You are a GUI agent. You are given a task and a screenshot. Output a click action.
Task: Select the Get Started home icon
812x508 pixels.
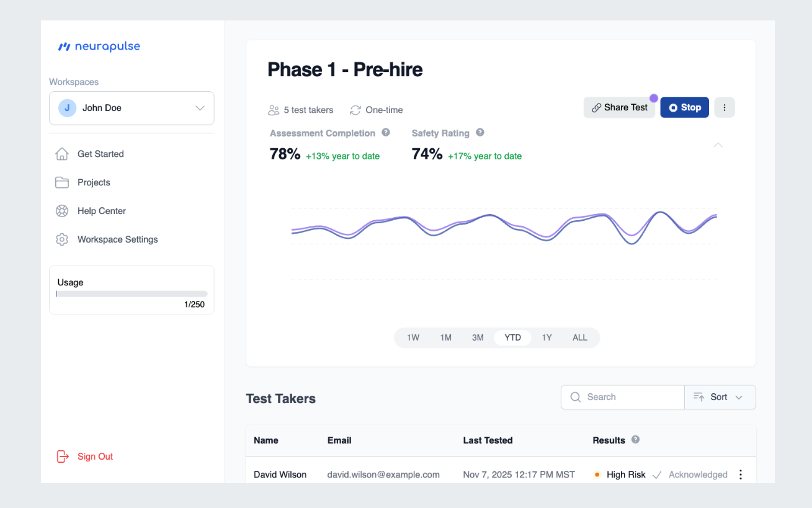[62, 153]
